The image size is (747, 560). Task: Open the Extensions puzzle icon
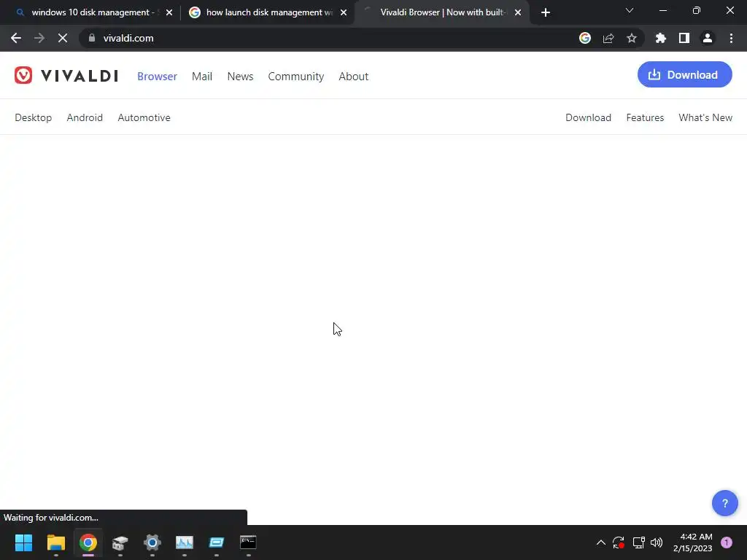661,38
